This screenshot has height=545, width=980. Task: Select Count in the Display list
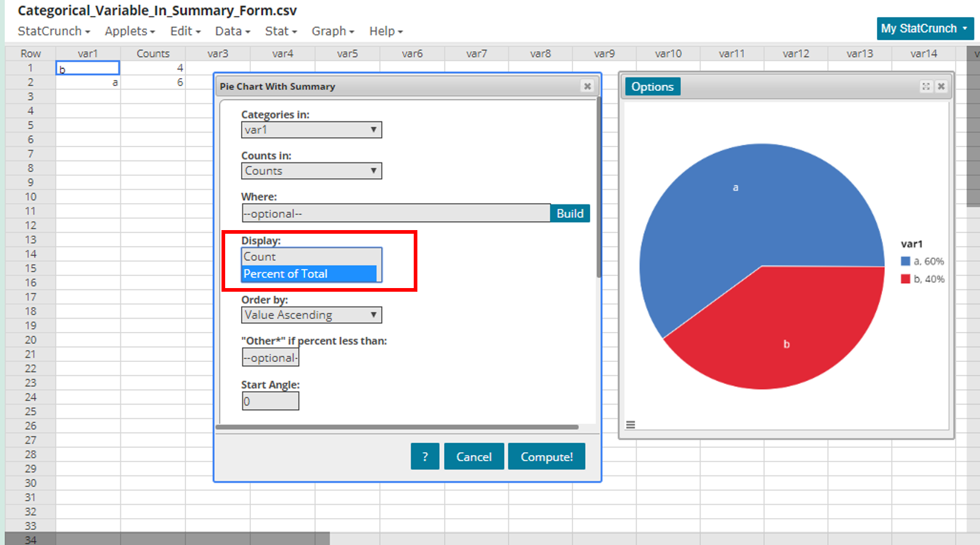309,257
